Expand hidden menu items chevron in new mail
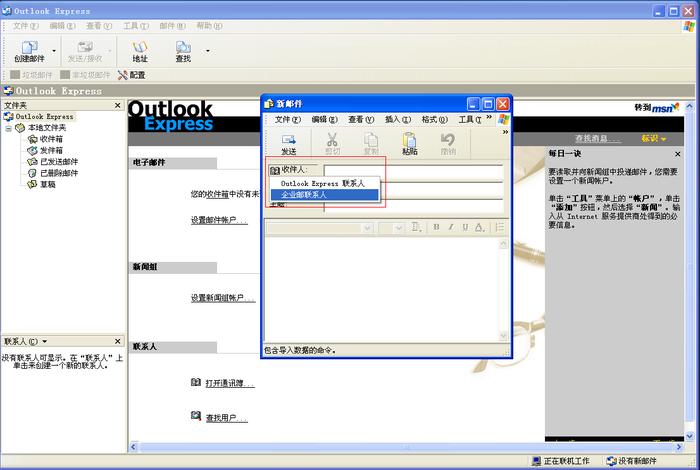Screen dimensions: 700x470 [x=489, y=117]
